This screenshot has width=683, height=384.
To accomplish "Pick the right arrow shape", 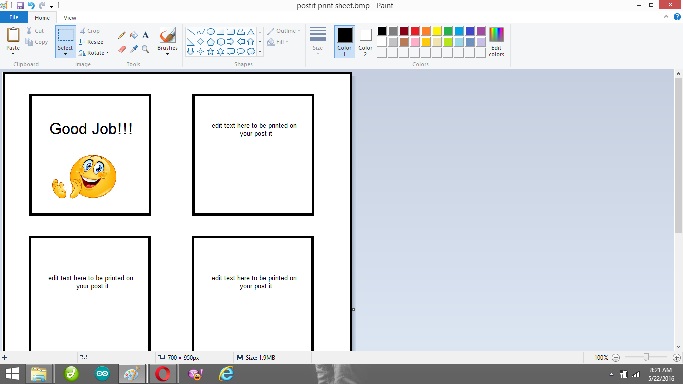I will pos(230,41).
